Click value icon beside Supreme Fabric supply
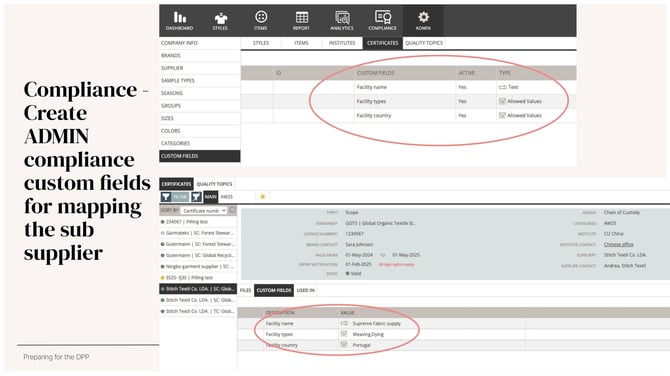670x376 pixels. coord(344,323)
